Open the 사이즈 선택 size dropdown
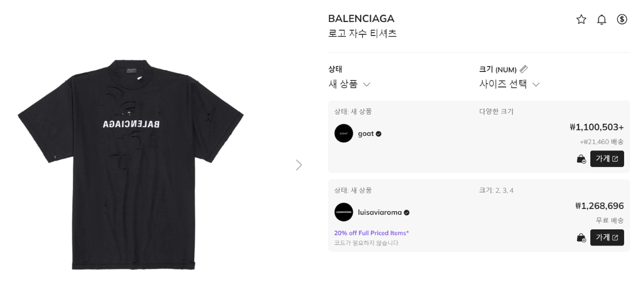The height and width of the screenshot is (289, 644). coord(509,84)
